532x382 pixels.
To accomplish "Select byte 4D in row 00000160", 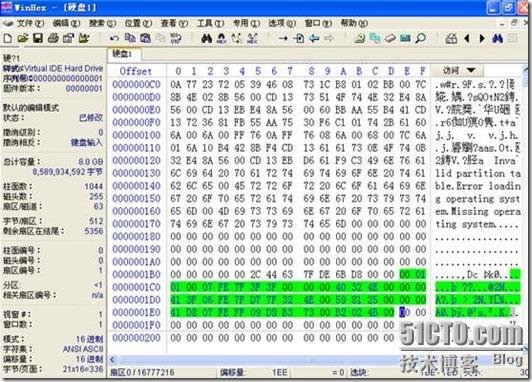I will click(223, 211).
